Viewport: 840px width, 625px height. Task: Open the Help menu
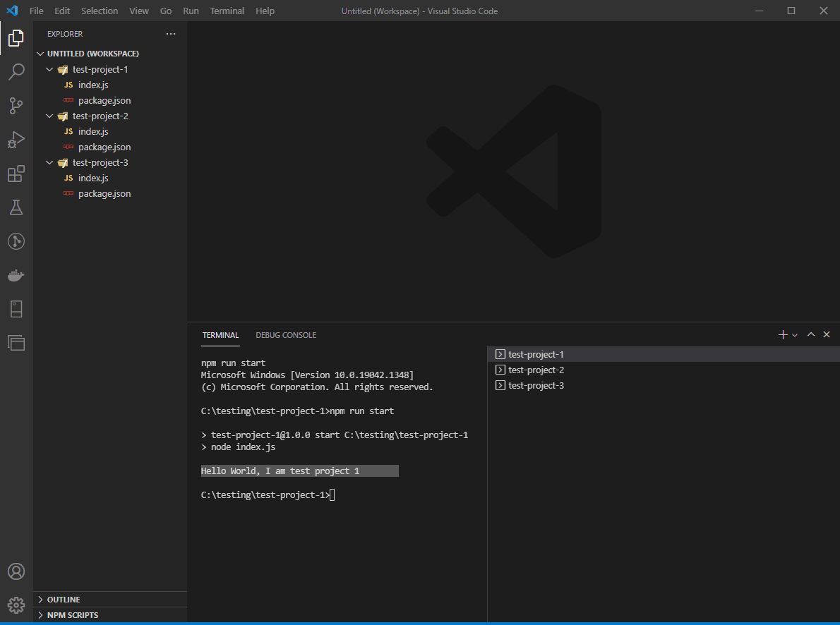[265, 11]
